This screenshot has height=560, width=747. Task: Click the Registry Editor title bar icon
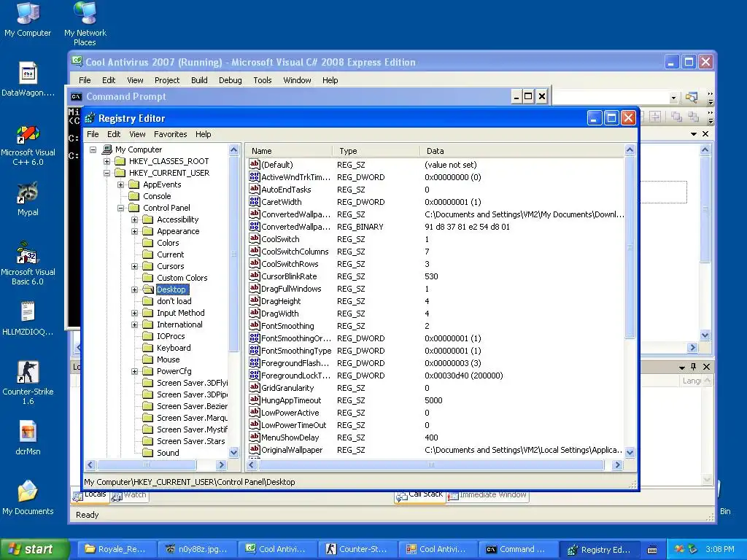[x=90, y=118]
